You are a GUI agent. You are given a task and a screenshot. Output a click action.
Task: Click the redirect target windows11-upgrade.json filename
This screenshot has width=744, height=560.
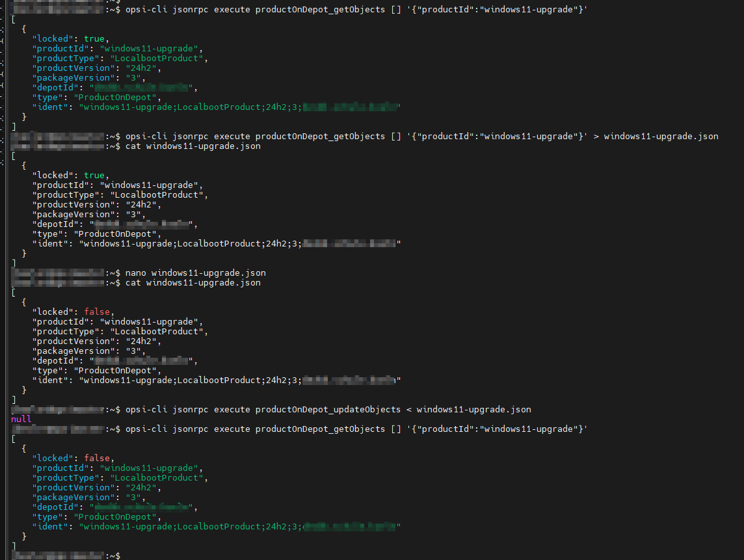coord(661,137)
